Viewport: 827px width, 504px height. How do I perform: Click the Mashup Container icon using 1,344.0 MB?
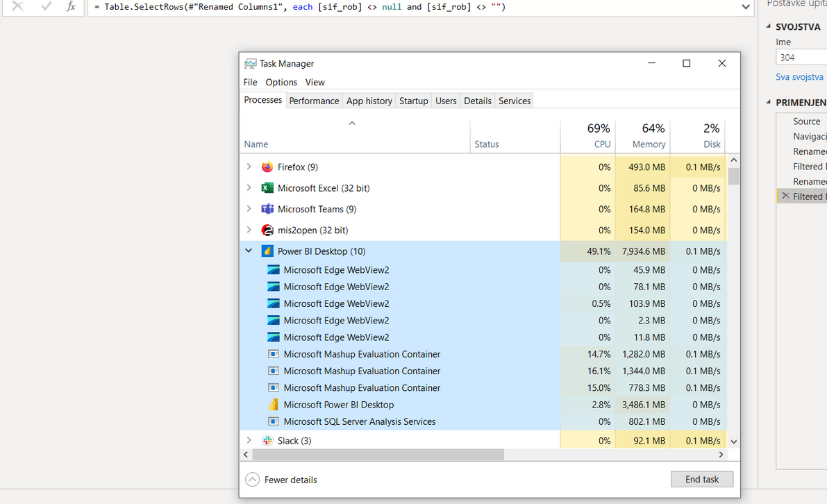[273, 371]
